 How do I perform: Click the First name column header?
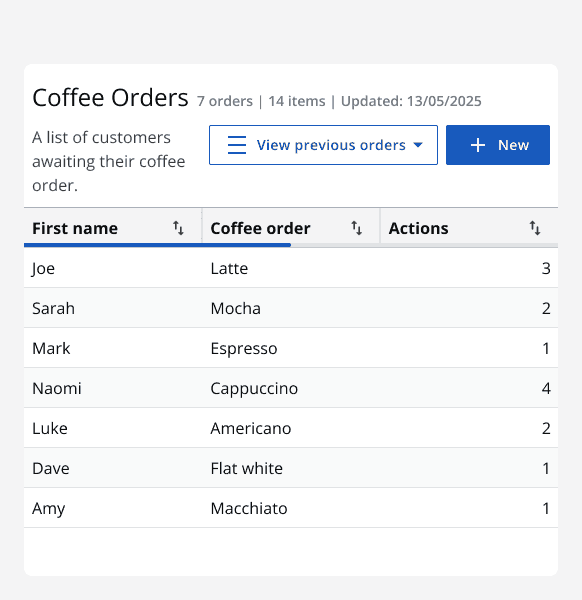(112, 228)
